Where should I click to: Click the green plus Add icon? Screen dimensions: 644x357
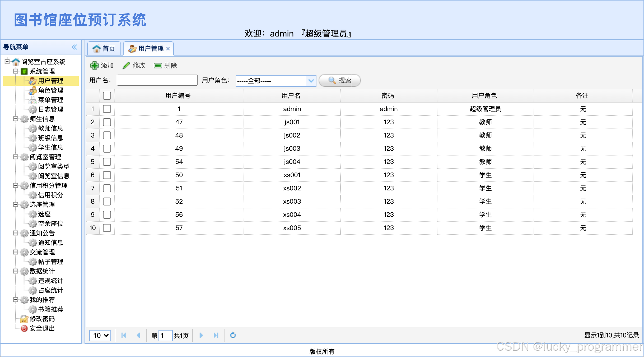pos(94,65)
